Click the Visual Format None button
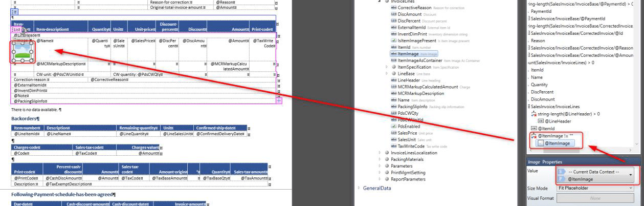 (x=595, y=198)
